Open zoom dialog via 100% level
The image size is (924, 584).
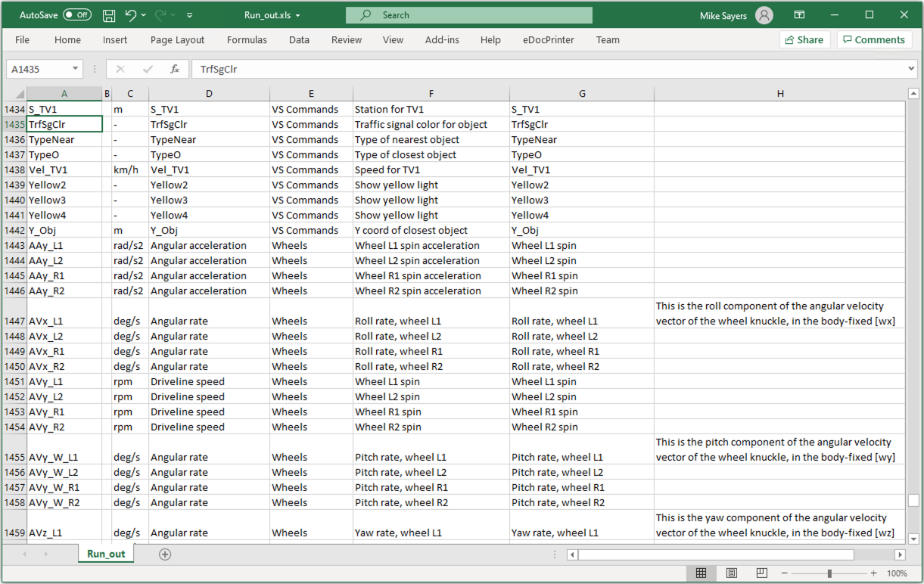point(897,573)
